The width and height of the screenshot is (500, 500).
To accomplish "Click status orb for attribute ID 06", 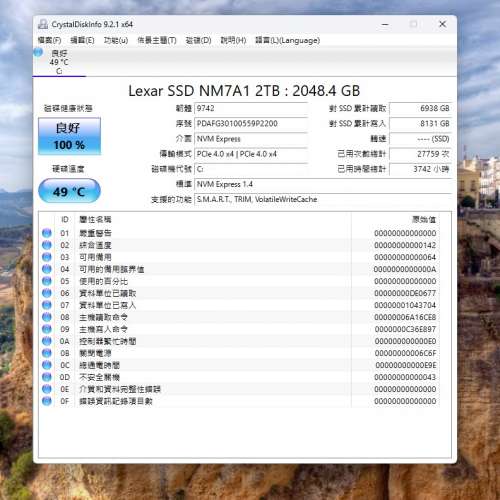I will point(47,293).
